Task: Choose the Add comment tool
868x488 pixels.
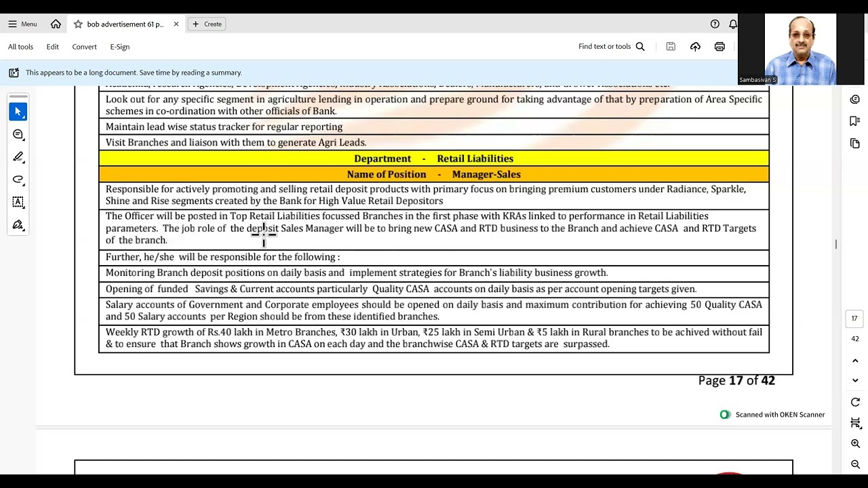Action: click(x=18, y=134)
